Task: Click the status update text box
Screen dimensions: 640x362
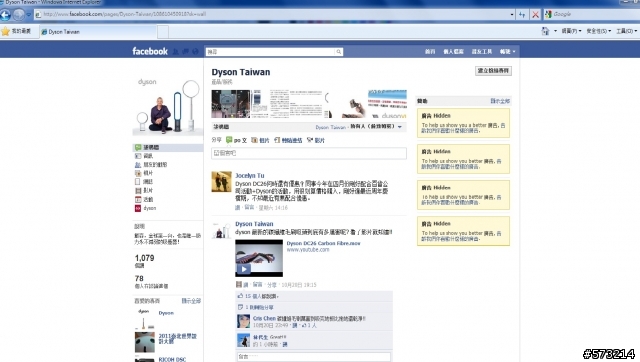Action: [309, 153]
